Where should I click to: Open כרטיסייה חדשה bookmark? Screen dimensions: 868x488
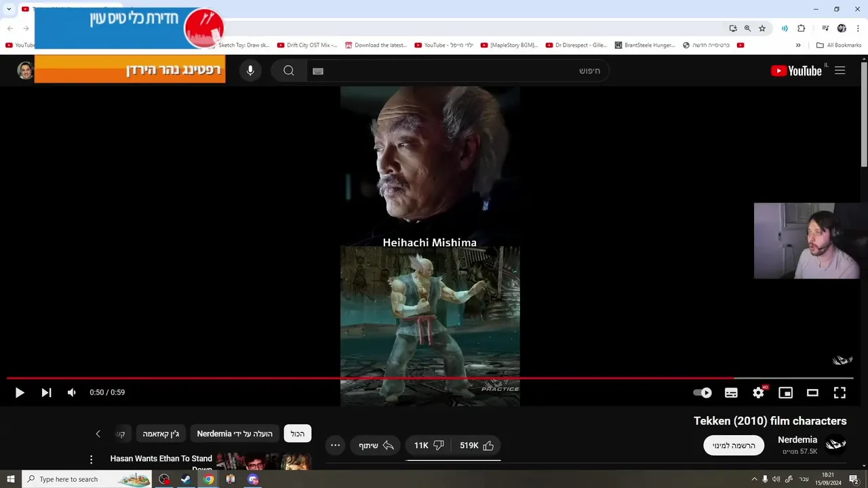706,45
